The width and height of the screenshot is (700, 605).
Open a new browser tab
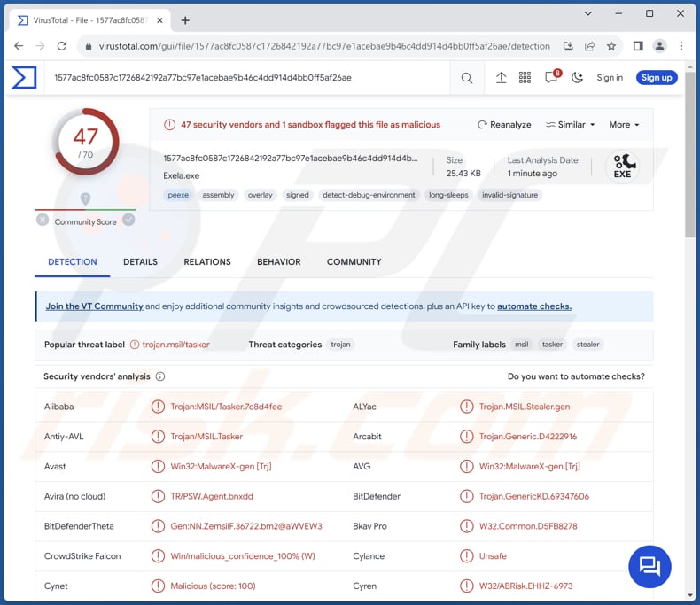pos(185,20)
